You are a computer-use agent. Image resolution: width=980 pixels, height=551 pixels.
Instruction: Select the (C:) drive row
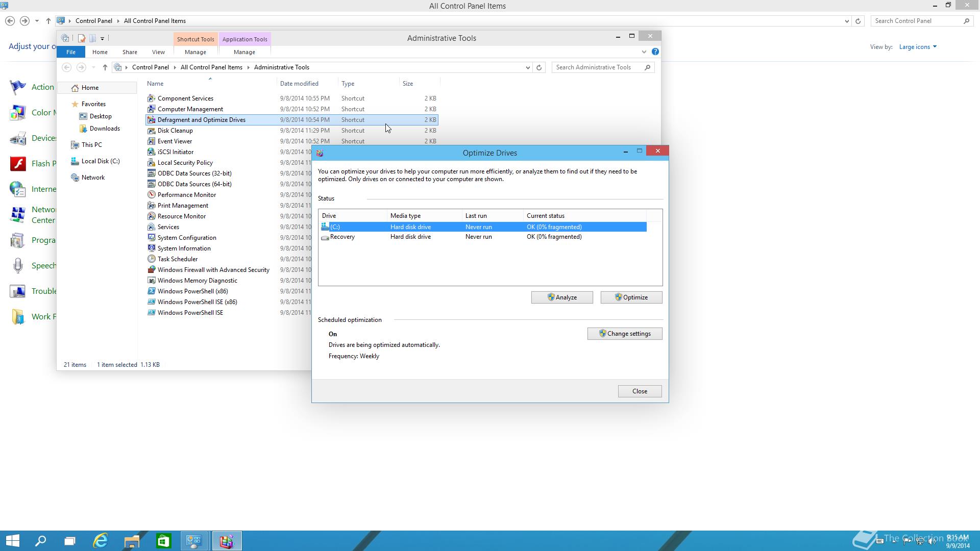pyautogui.click(x=483, y=227)
